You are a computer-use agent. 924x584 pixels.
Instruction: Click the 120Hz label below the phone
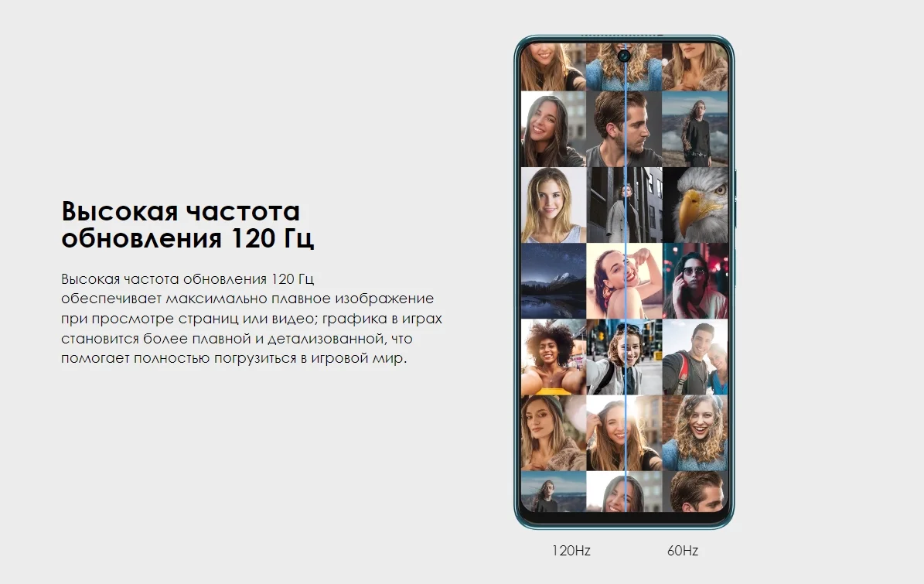(571, 551)
